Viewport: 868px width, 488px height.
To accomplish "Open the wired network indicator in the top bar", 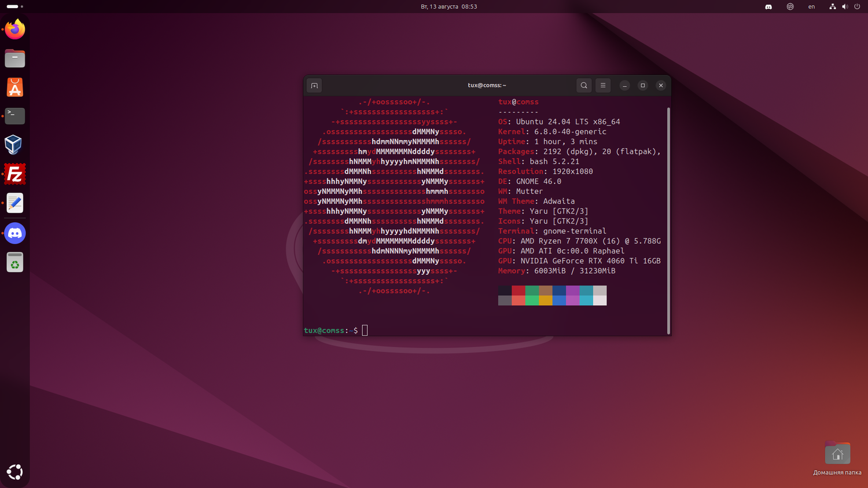I will click(x=832, y=7).
